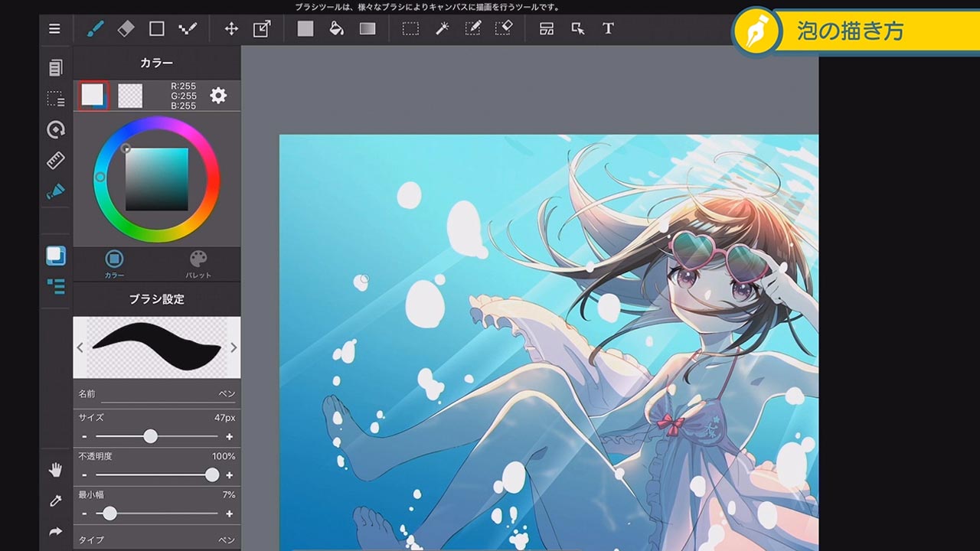Show the previous brush preview
Screen dimensions: 980x551
click(x=80, y=347)
